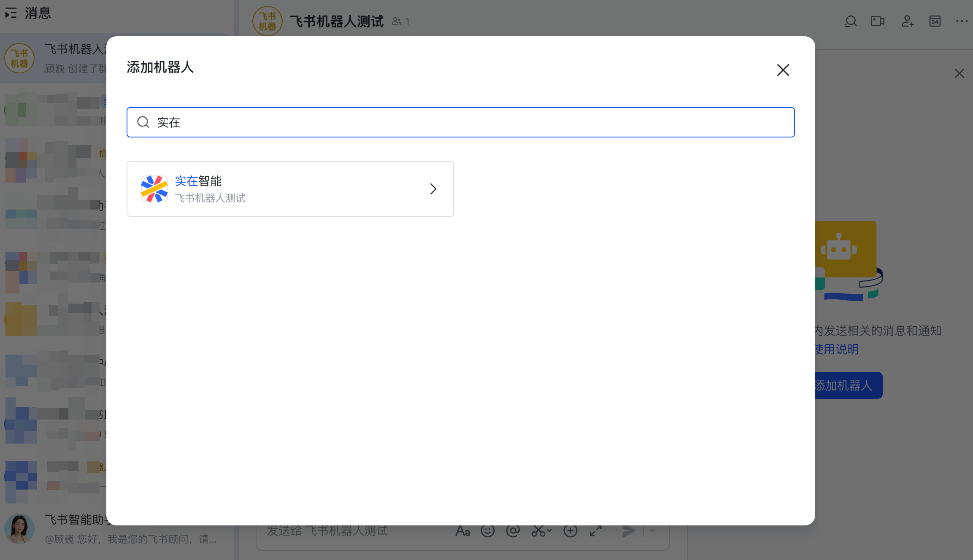
Task: Open the more options ellipsis menu
Action: click(x=962, y=21)
